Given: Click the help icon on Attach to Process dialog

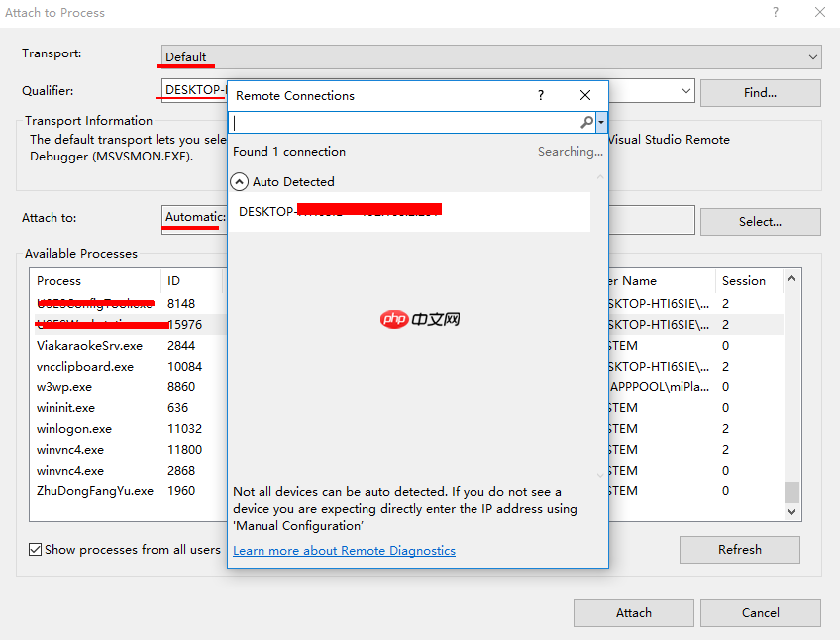Looking at the screenshot, I should coord(776,13).
